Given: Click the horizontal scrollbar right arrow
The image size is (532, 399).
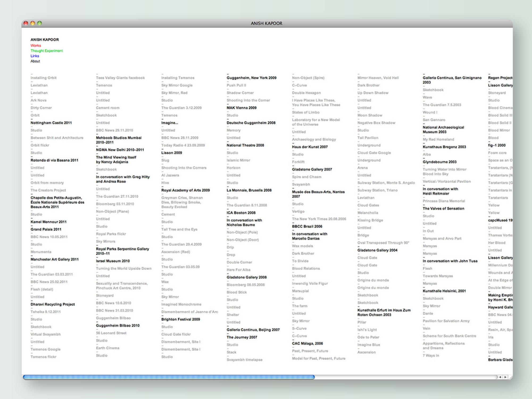Looking at the screenshot, I should pyautogui.click(x=505, y=377).
